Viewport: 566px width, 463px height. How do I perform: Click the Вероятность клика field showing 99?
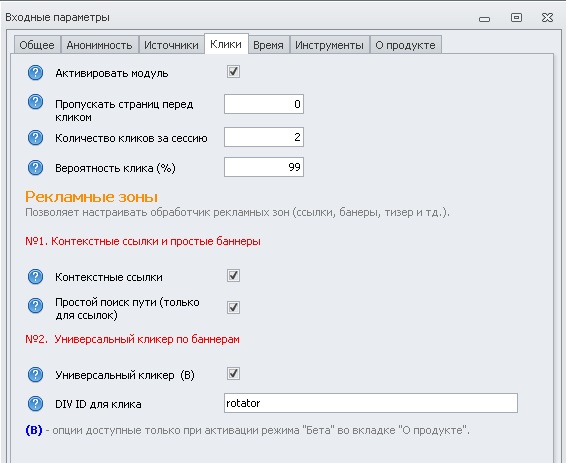[264, 167]
